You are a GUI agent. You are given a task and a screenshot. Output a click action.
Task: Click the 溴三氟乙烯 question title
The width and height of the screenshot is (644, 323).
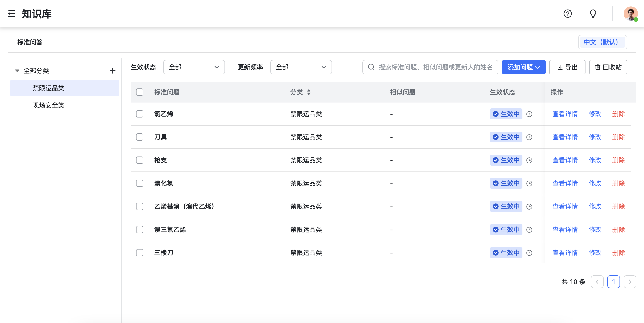[170, 230]
